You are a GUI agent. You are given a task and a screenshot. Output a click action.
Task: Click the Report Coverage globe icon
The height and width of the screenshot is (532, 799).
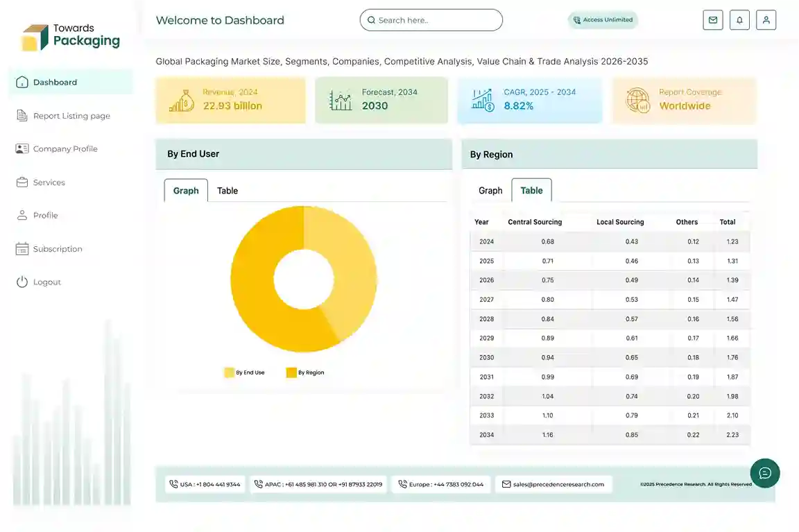point(637,101)
